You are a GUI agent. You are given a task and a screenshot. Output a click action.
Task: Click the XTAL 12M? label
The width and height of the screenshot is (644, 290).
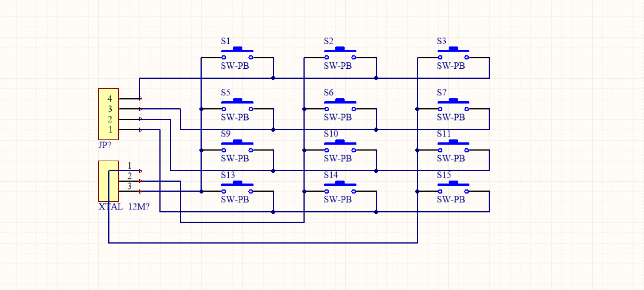pyautogui.click(x=124, y=206)
